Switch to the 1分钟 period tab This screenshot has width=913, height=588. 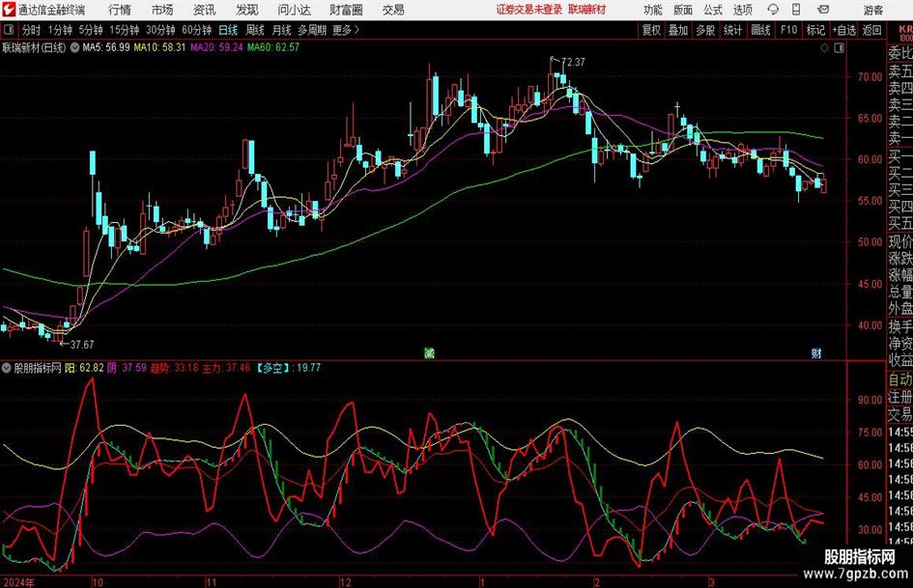click(x=60, y=30)
